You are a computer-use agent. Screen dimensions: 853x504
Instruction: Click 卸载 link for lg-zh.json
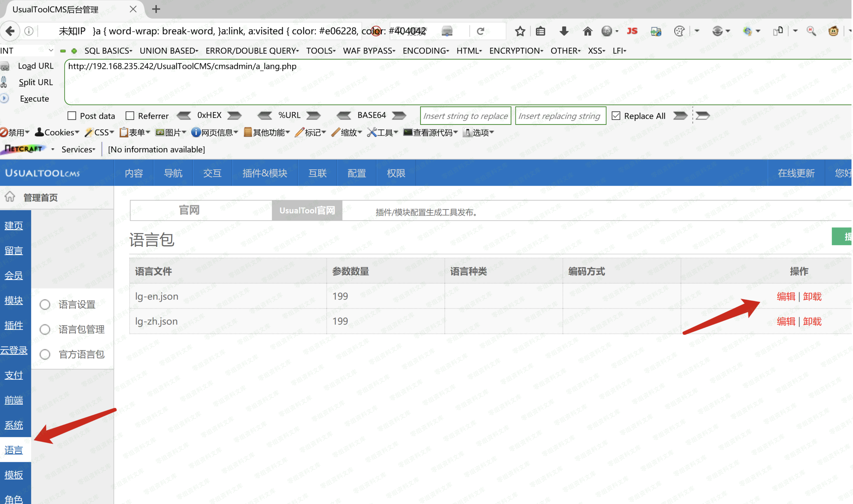812,321
